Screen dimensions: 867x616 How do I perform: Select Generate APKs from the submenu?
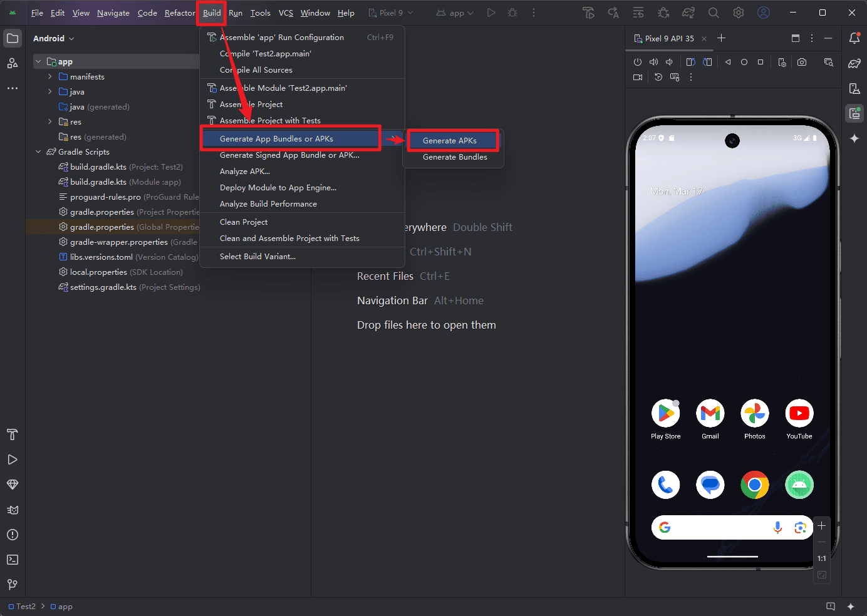tap(450, 141)
